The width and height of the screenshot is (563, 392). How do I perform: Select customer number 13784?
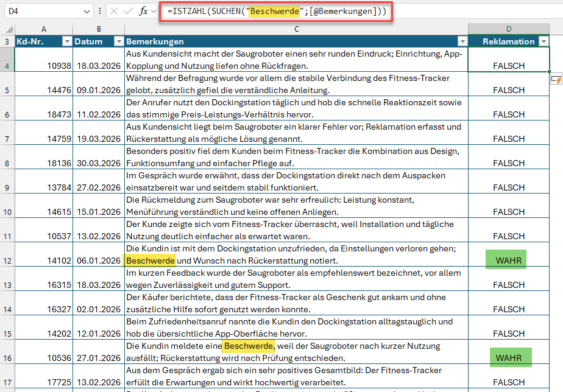(44, 181)
